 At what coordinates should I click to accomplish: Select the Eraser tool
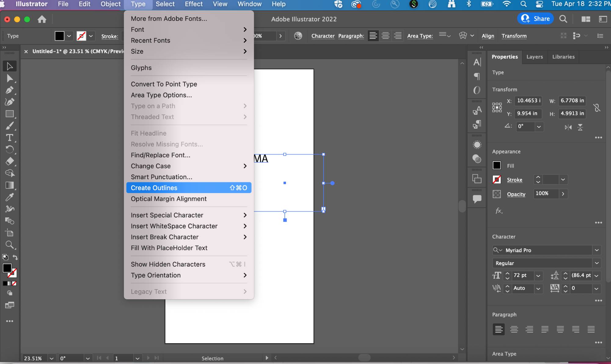pyautogui.click(x=9, y=161)
